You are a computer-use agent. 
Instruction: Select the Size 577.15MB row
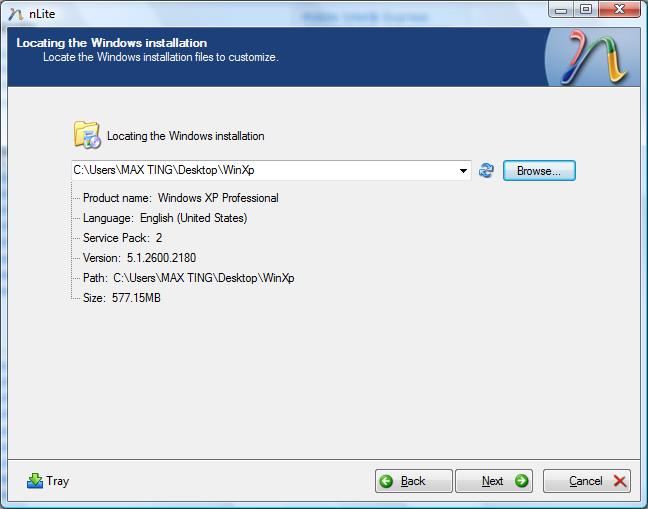click(x=121, y=298)
